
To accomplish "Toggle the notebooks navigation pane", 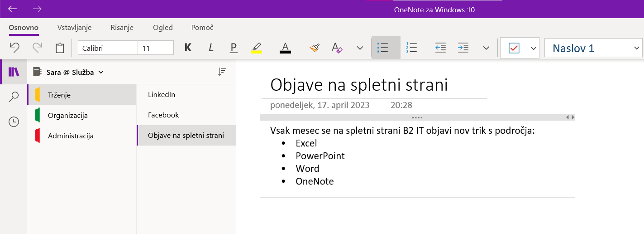I will point(14,72).
